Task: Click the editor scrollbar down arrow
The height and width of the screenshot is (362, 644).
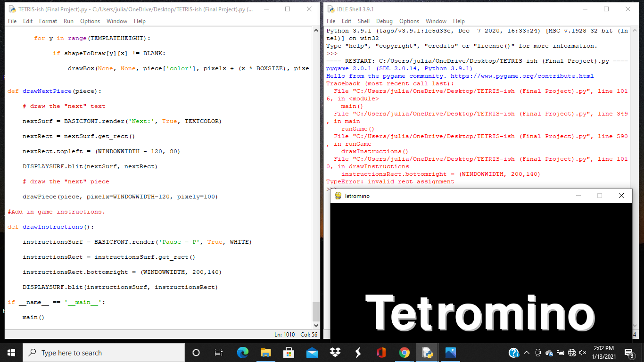Action: coord(316,325)
